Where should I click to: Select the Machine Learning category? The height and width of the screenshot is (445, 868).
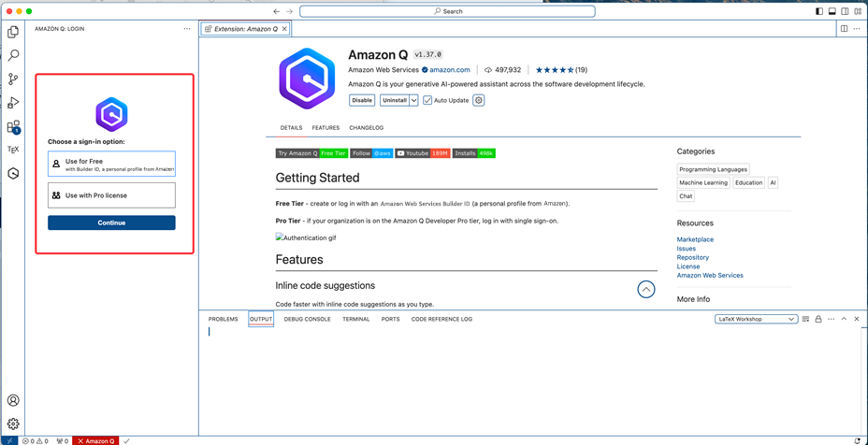(703, 182)
